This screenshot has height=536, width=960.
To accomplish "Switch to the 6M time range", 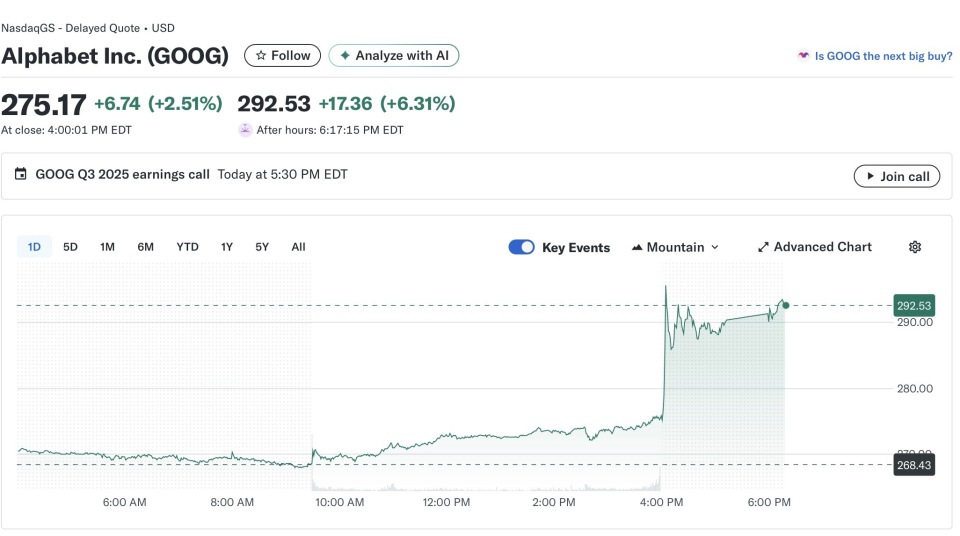I will (146, 247).
